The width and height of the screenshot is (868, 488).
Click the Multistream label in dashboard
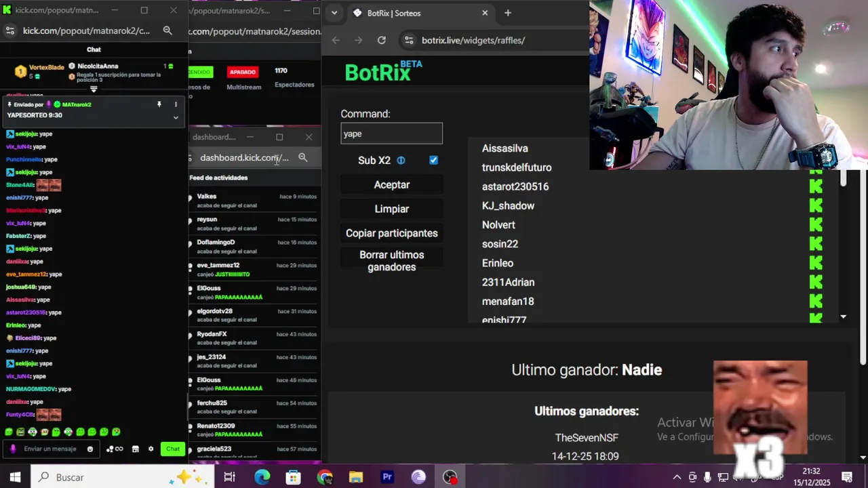tap(243, 87)
